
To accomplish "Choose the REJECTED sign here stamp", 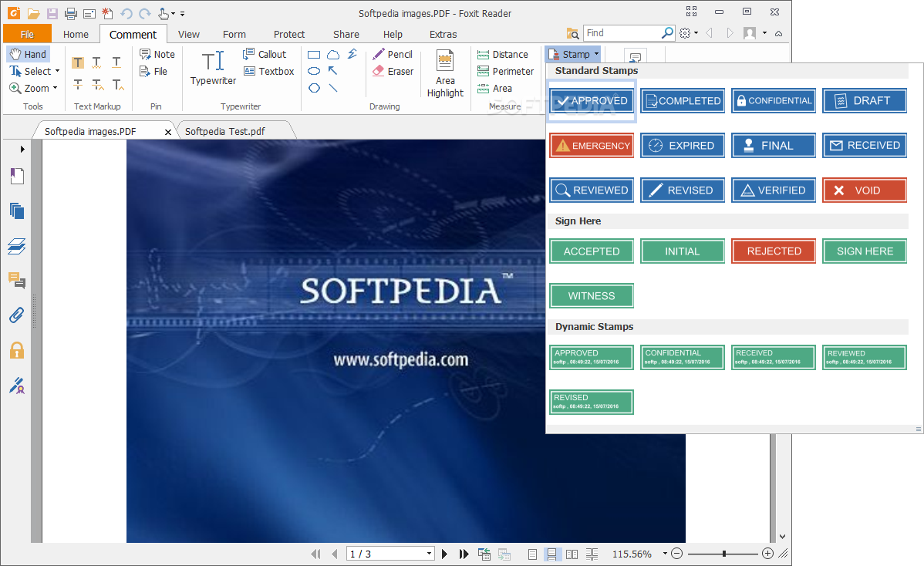I will [774, 251].
